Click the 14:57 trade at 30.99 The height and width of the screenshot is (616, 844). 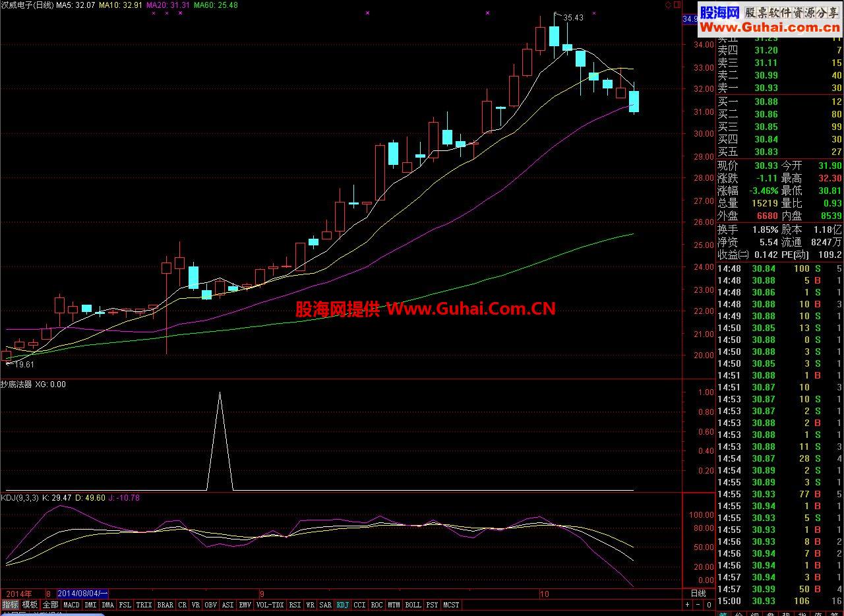point(779,589)
